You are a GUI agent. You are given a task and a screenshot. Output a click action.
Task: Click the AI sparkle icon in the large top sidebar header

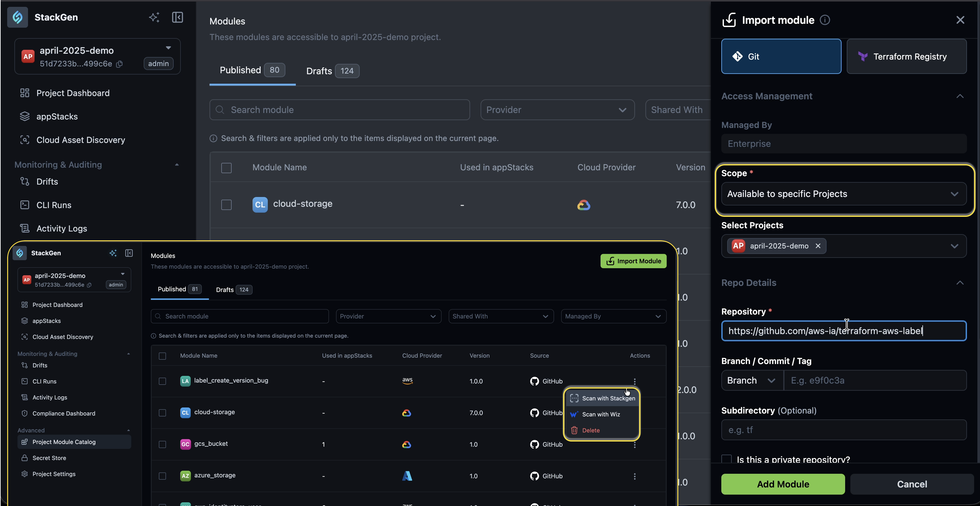pyautogui.click(x=154, y=17)
